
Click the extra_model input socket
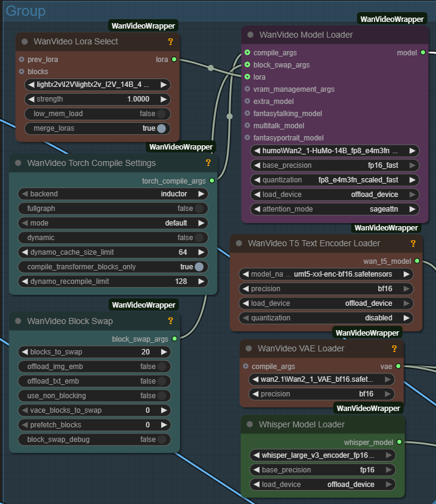[x=247, y=101]
